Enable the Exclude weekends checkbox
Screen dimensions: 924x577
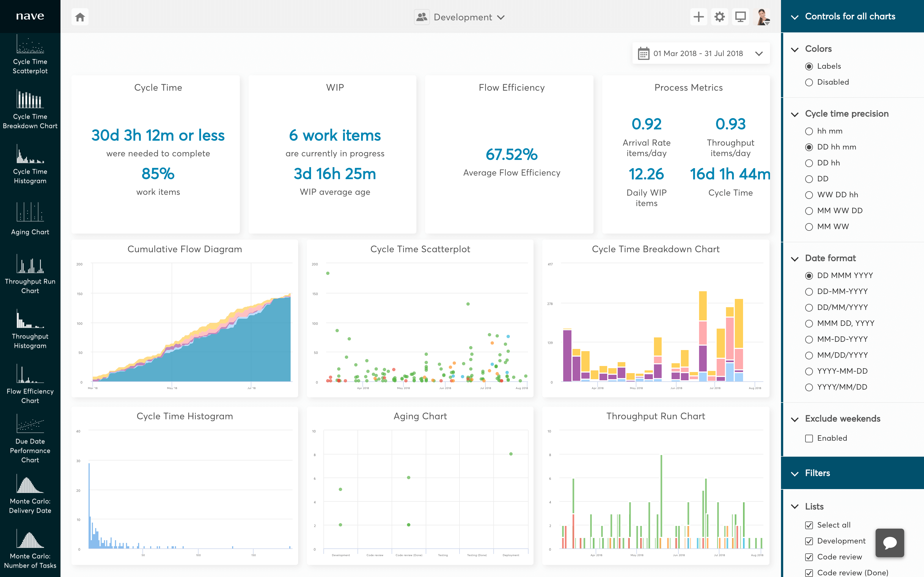click(809, 439)
